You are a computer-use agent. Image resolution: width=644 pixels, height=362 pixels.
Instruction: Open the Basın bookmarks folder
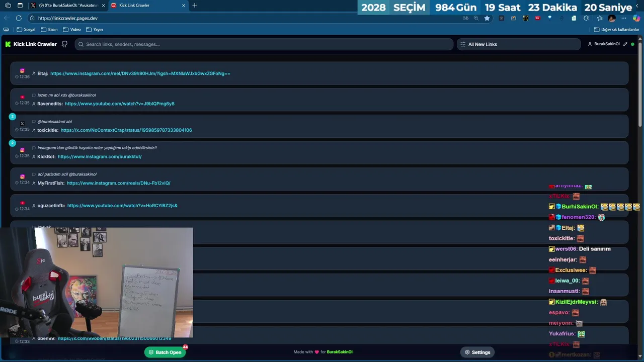[x=49, y=30]
